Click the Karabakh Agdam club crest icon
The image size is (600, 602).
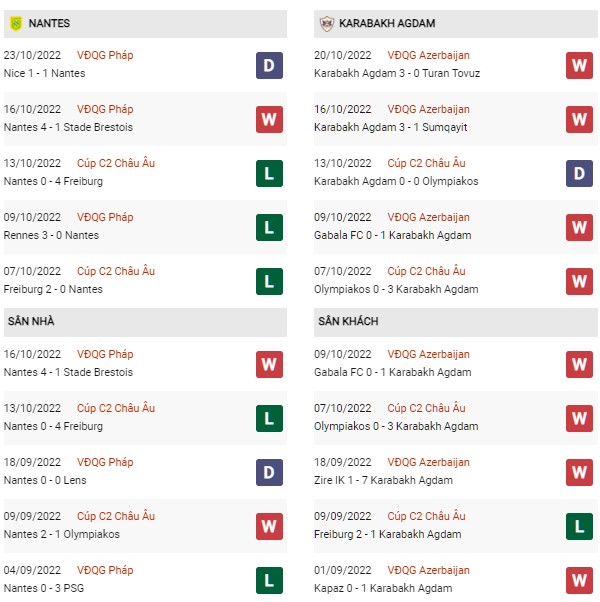[326, 23]
